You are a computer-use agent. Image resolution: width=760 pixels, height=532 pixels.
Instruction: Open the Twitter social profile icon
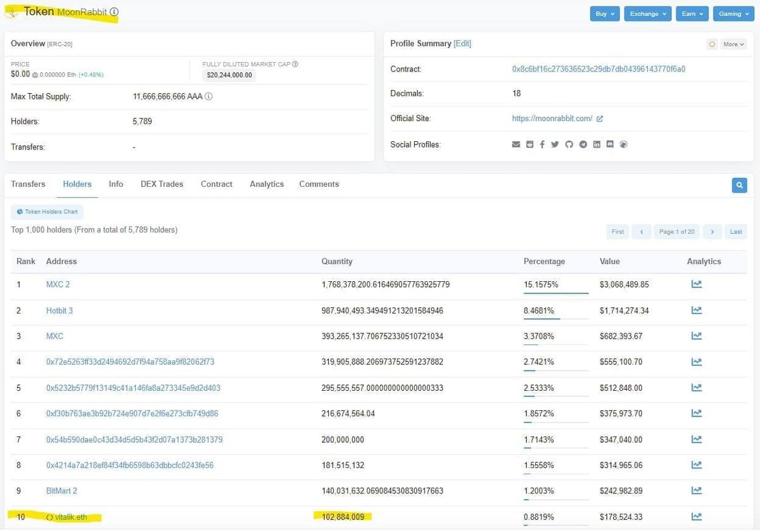coord(555,144)
